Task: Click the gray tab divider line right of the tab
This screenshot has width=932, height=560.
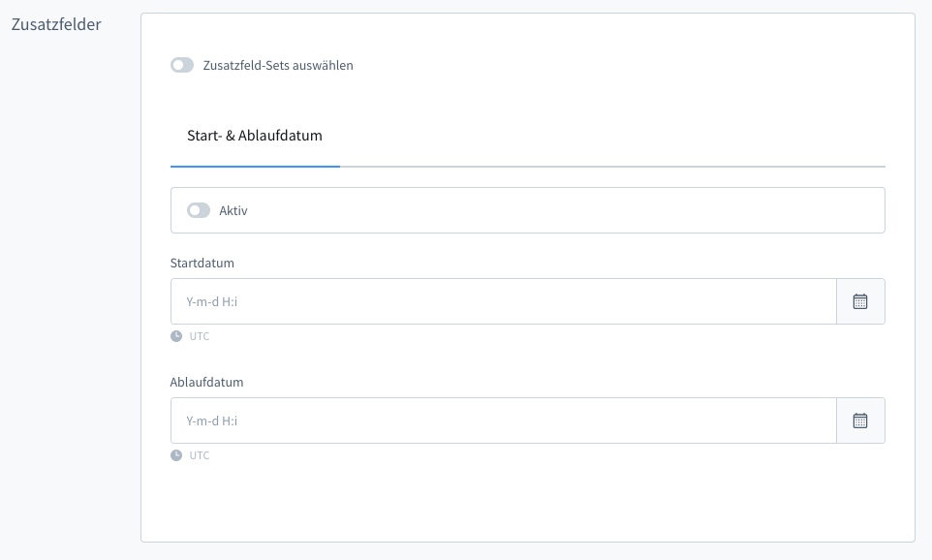Action: (x=610, y=167)
